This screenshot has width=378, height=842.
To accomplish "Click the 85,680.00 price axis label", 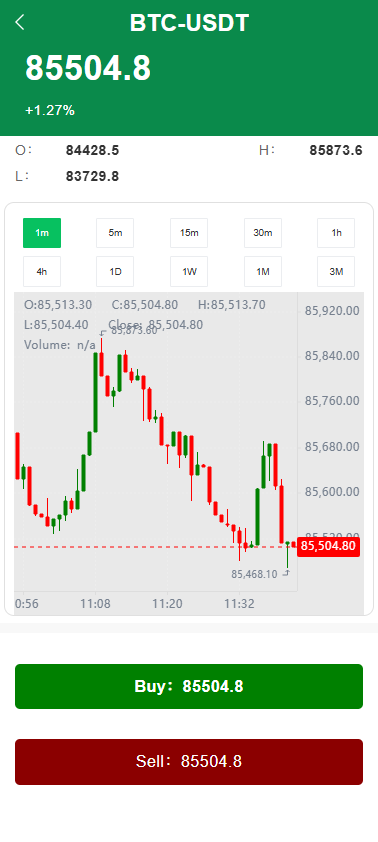I will [332, 447].
